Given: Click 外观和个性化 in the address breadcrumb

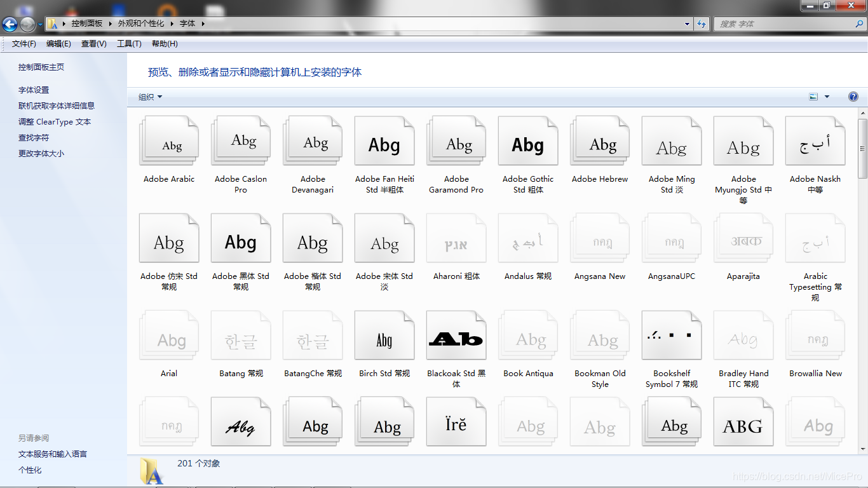Looking at the screenshot, I should point(141,24).
